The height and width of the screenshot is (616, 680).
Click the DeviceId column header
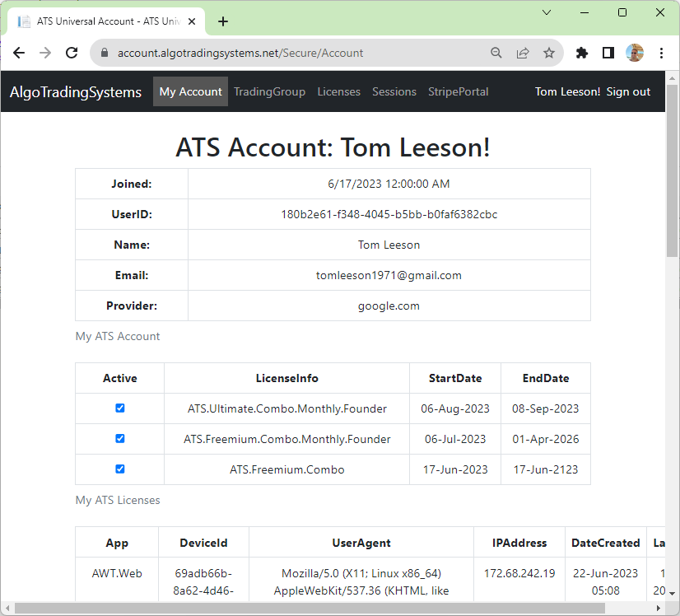click(x=203, y=543)
